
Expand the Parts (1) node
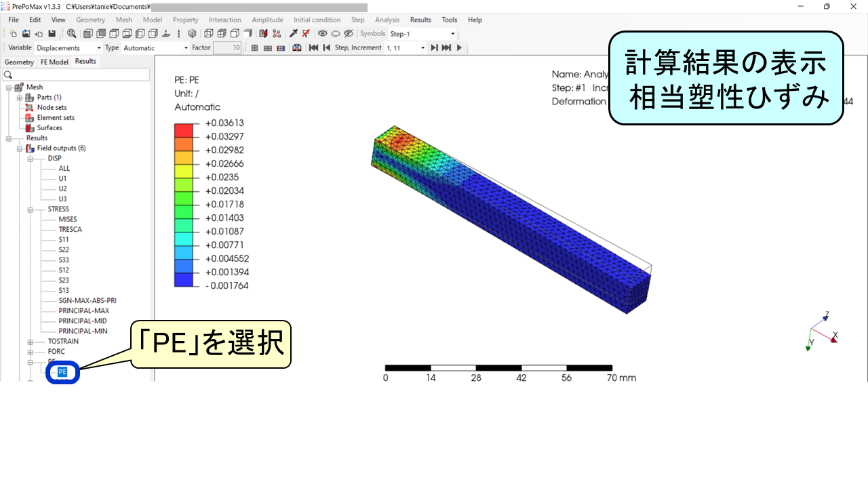point(20,98)
